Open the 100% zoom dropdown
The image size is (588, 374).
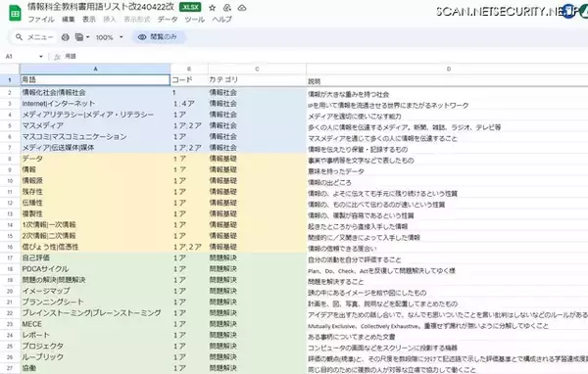coord(109,37)
